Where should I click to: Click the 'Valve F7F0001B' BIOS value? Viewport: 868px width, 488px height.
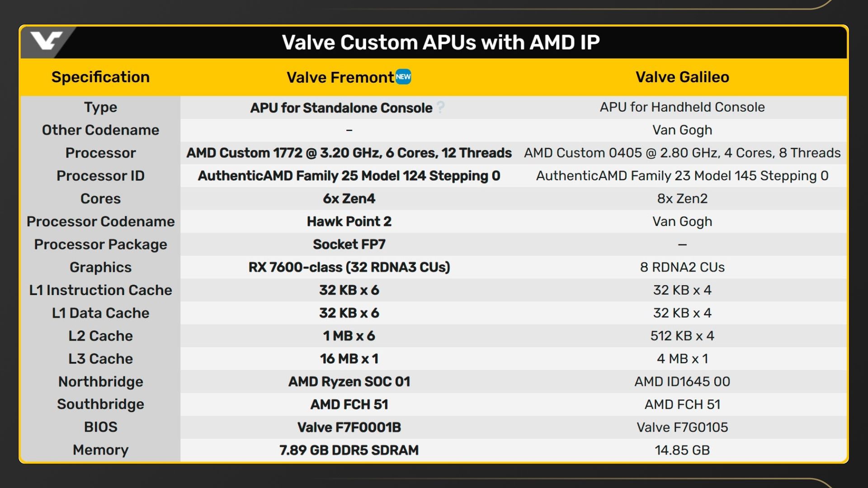(349, 427)
